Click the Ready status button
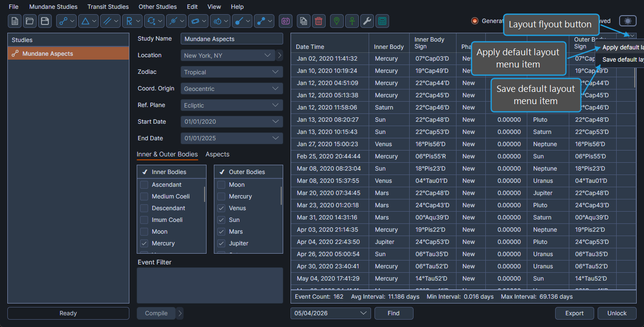 68,313
